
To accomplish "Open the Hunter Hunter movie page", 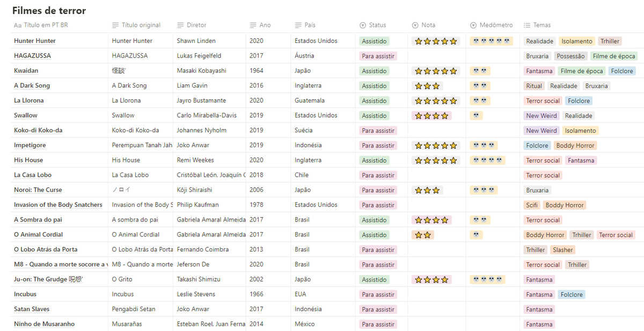I will click(x=35, y=41).
